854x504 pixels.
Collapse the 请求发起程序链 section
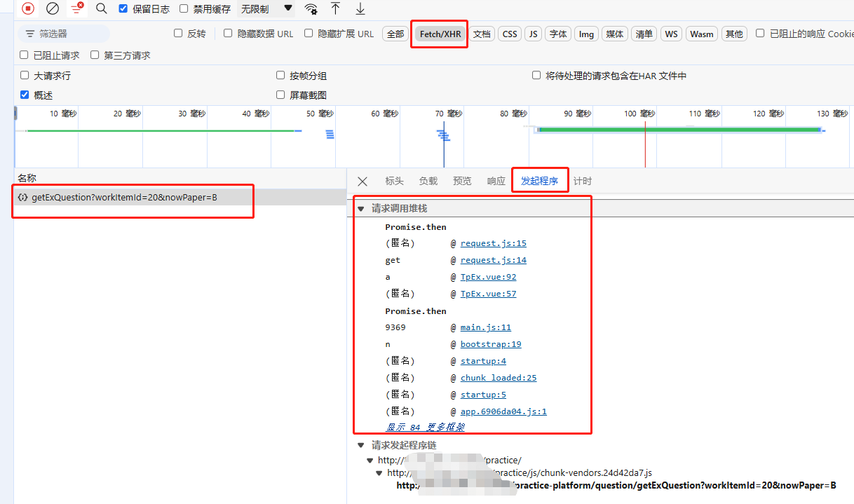361,445
